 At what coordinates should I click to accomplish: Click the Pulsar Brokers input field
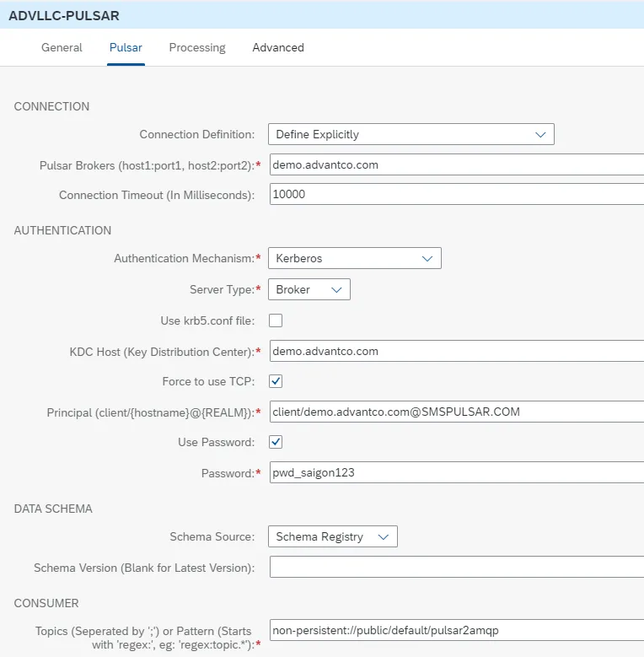pyautogui.click(x=456, y=164)
